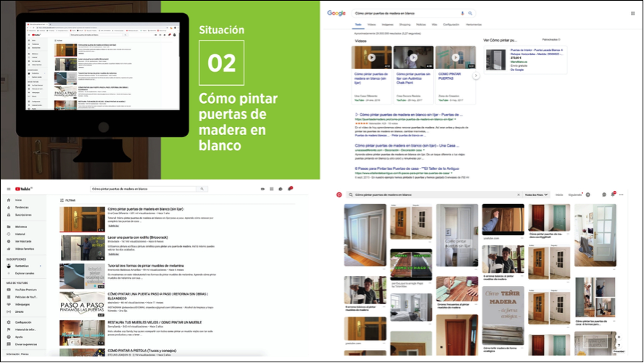Image resolution: width=644 pixels, height=363 pixels.
Task: Click the YouTube search magnifier button
Action: tap(202, 189)
